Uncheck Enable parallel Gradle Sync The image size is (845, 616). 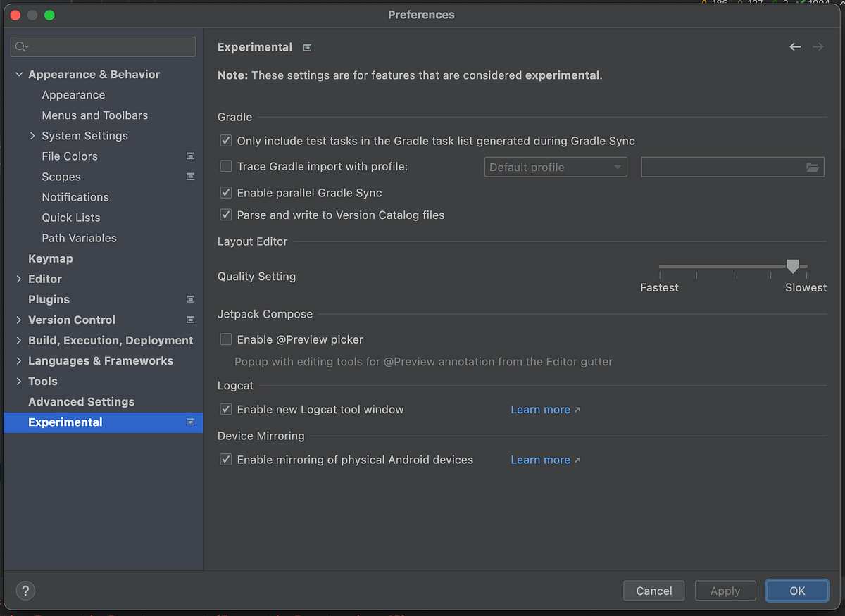225,192
